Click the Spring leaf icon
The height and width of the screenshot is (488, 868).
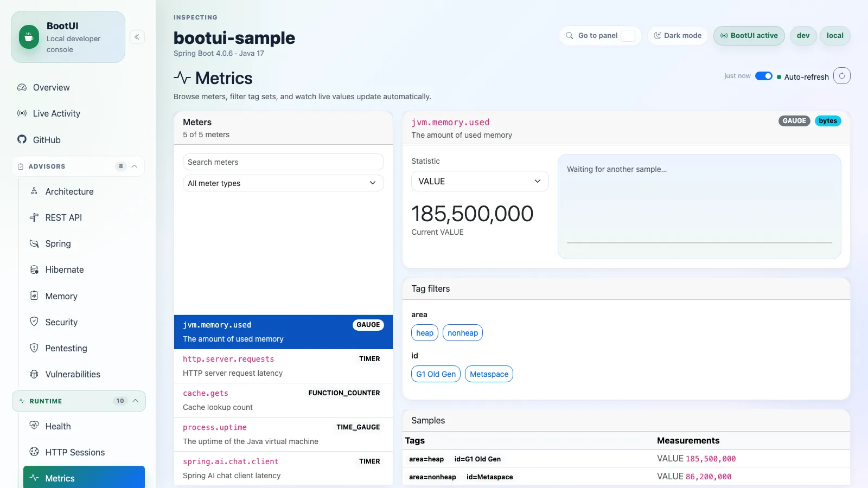34,243
